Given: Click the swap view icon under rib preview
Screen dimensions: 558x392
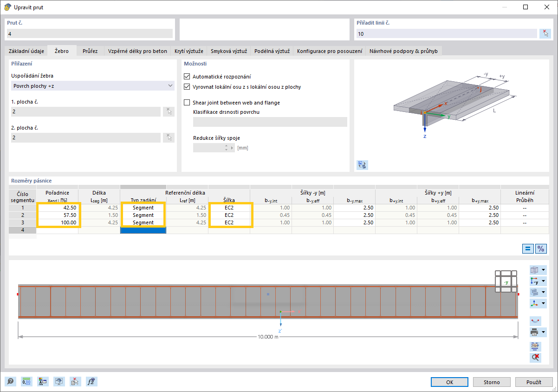Looking at the screenshot, I should 362,164.
